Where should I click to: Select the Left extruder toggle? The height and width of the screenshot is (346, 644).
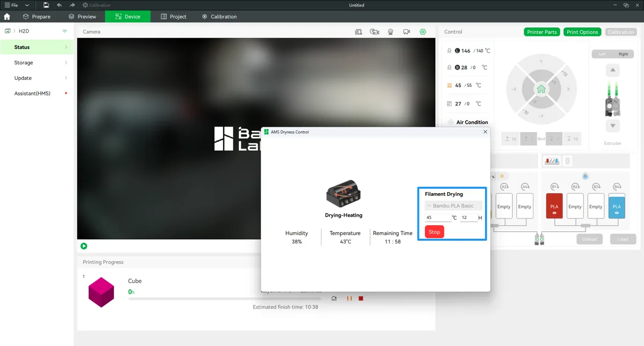[603, 54]
